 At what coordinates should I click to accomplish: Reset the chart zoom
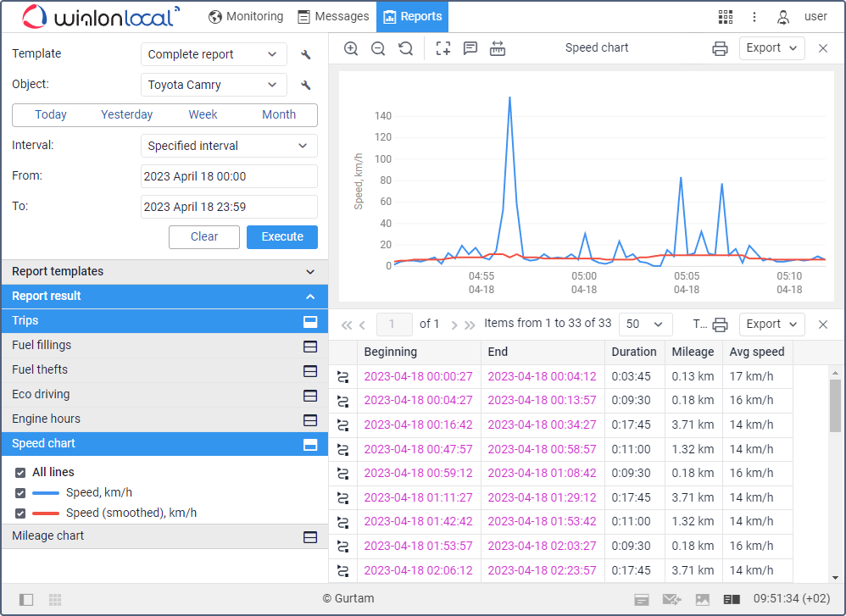[x=406, y=48]
